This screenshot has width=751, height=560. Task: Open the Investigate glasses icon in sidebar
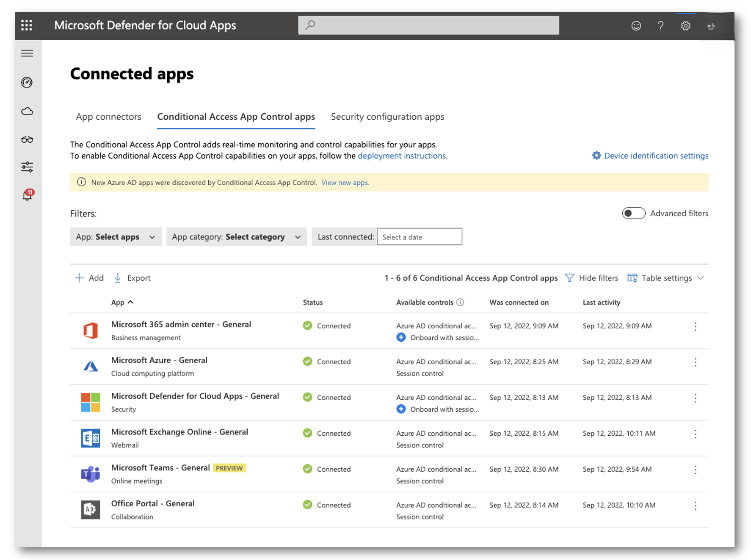[27, 140]
